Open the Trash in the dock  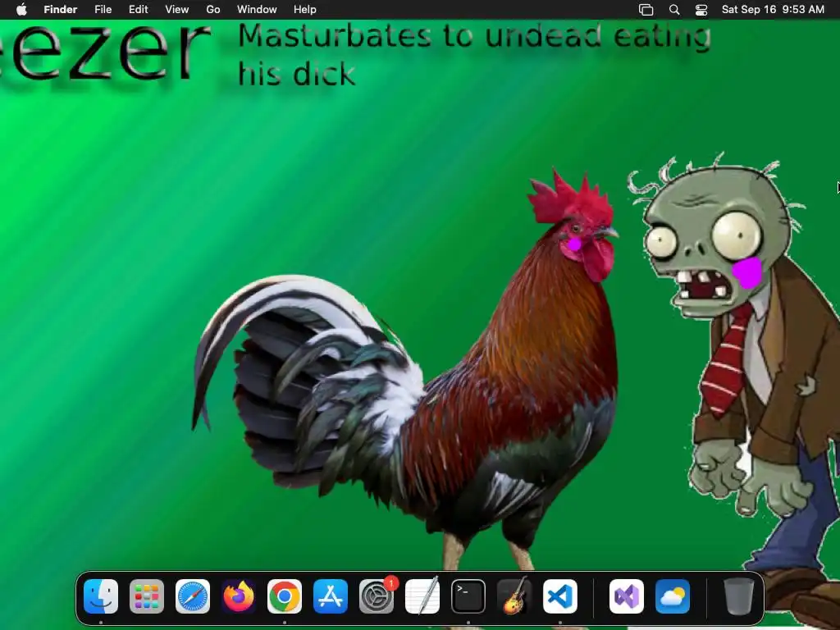click(739, 596)
